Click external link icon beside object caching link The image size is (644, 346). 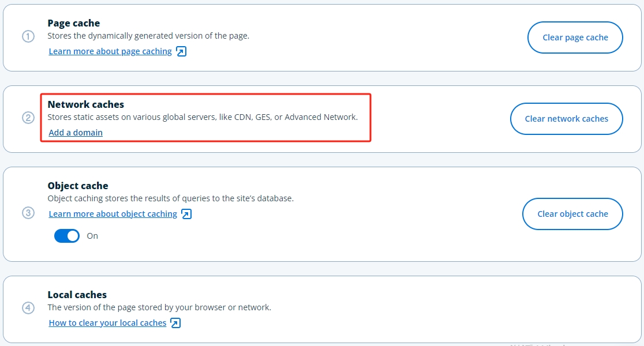point(186,214)
